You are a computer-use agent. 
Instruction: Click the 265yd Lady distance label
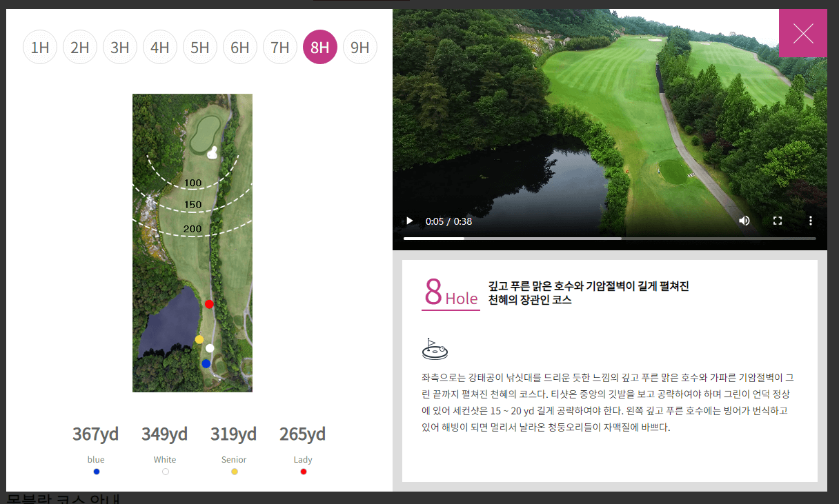point(302,434)
